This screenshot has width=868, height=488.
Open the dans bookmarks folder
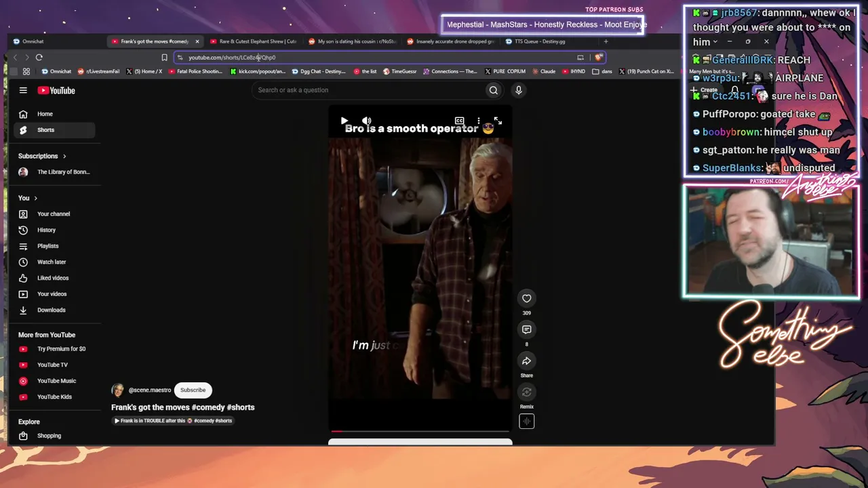click(602, 71)
